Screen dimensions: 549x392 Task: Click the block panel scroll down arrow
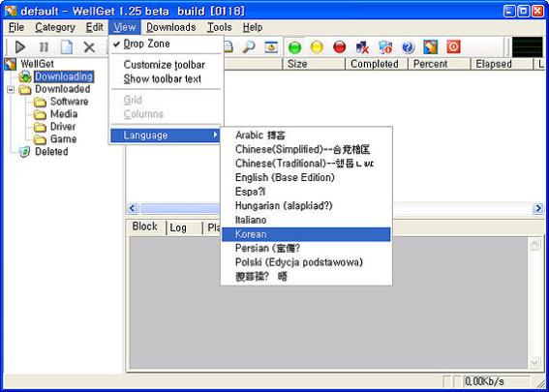click(534, 362)
